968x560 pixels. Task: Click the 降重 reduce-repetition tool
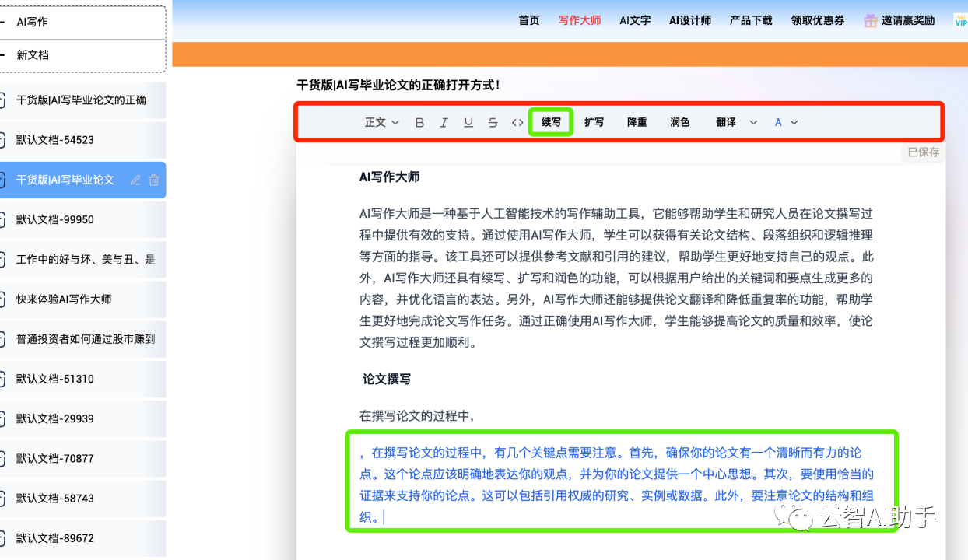coord(636,122)
